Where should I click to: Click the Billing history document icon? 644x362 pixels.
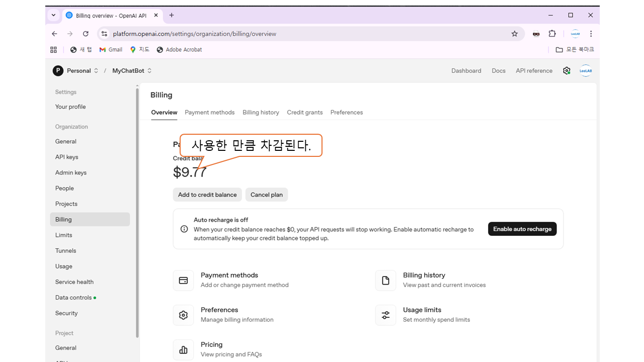385,281
